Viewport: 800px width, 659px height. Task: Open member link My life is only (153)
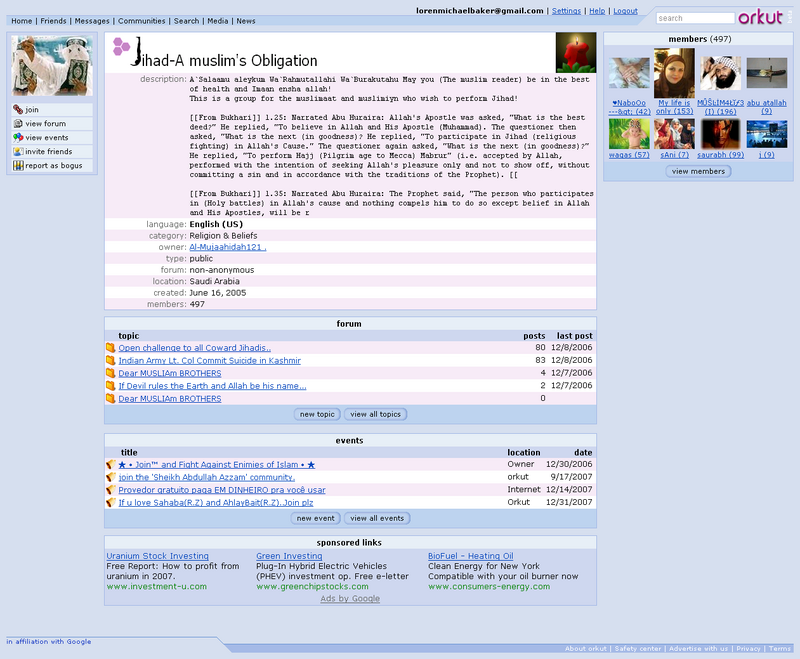pos(674,107)
